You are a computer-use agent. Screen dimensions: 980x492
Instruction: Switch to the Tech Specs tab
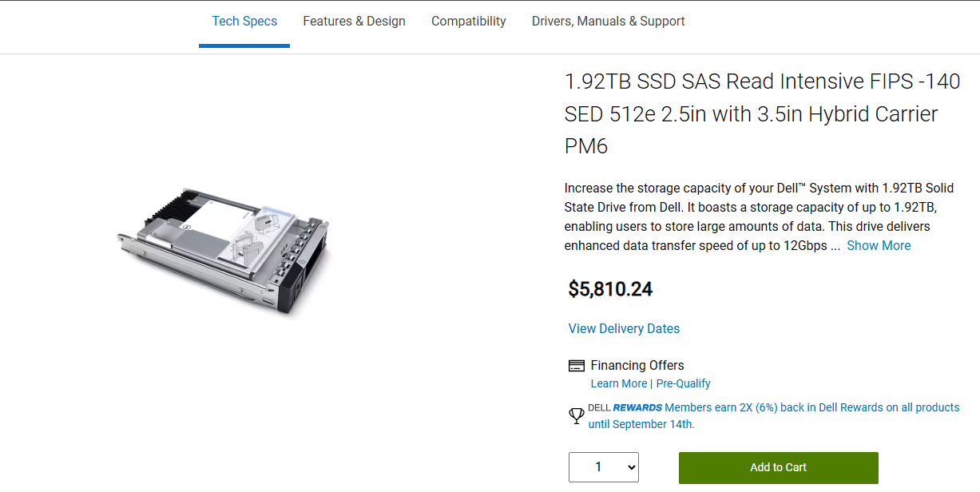click(244, 22)
